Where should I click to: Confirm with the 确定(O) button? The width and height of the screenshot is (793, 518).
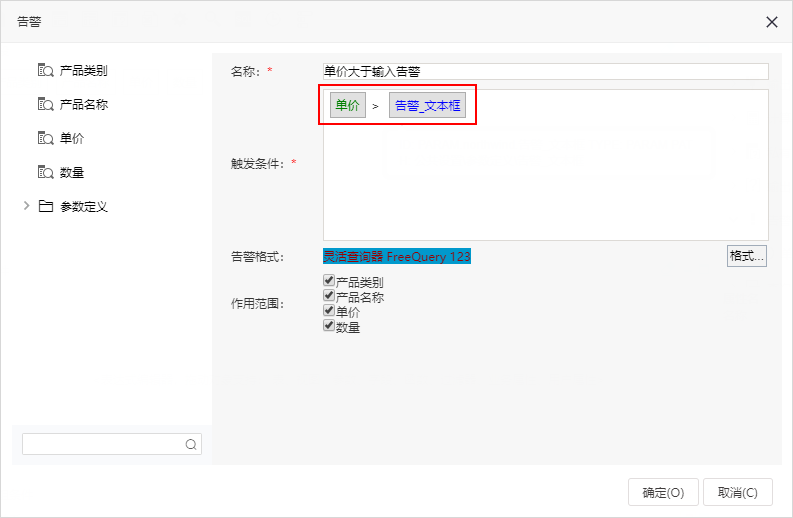click(x=663, y=492)
